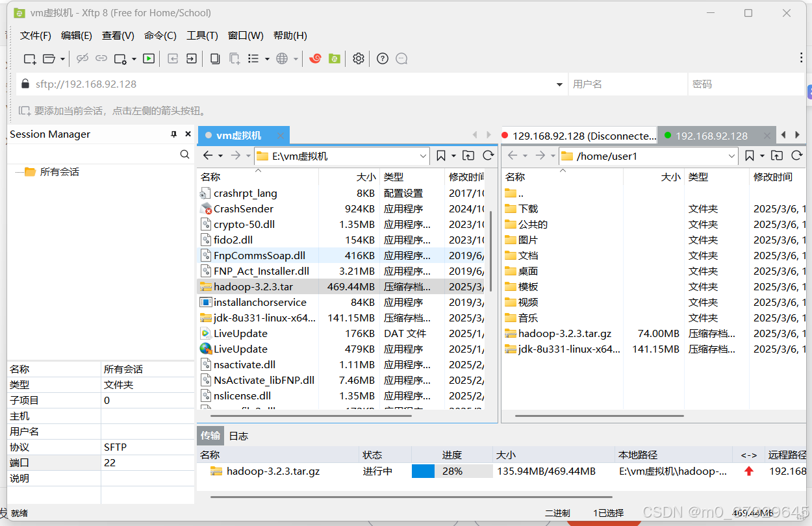
Task: Click the Open Session folder icon
Action: pos(49,58)
